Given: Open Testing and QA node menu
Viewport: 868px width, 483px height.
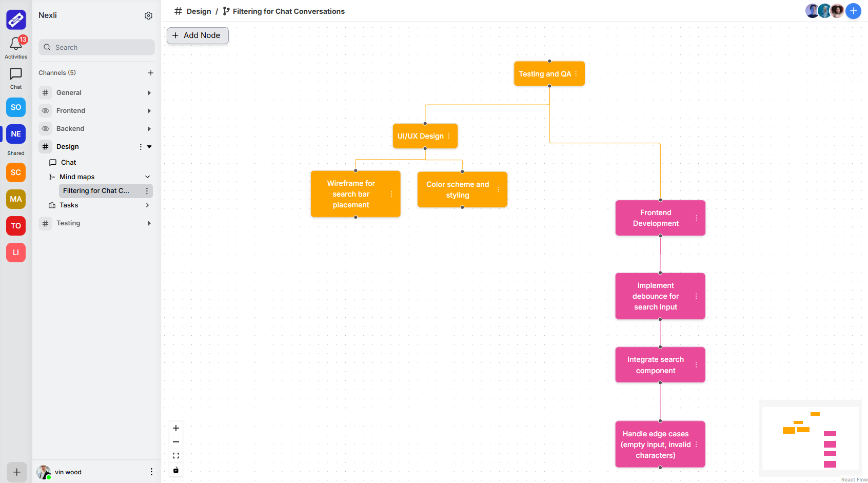Looking at the screenshot, I should 576,74.
